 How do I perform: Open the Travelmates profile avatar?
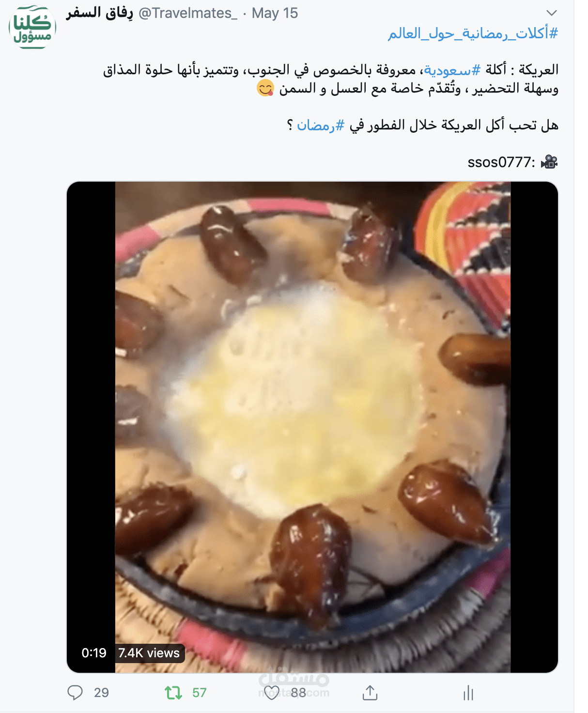[x=32, y=27]
